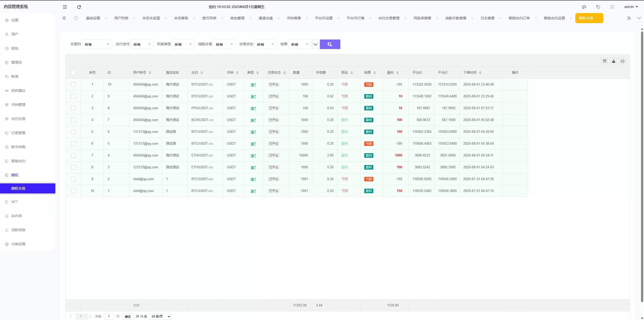Open the 20 条/页 page size dropdown

(x=160, y=316)
